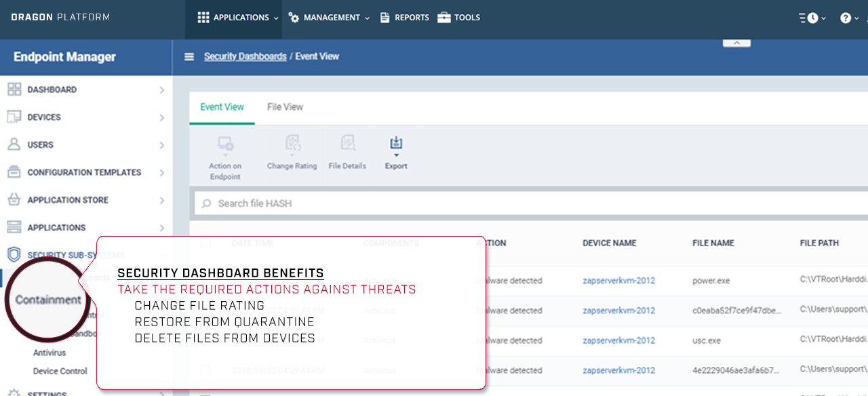Switch to the Event View tab
This screenshot has width=868, height=396.
tap(222, 107)
